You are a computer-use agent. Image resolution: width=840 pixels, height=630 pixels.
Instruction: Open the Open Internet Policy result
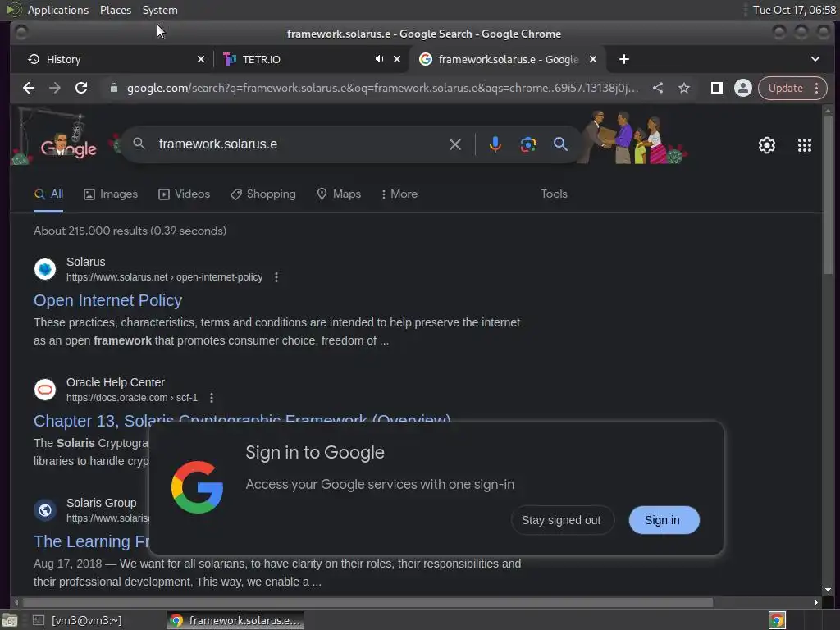coord(107,300)
